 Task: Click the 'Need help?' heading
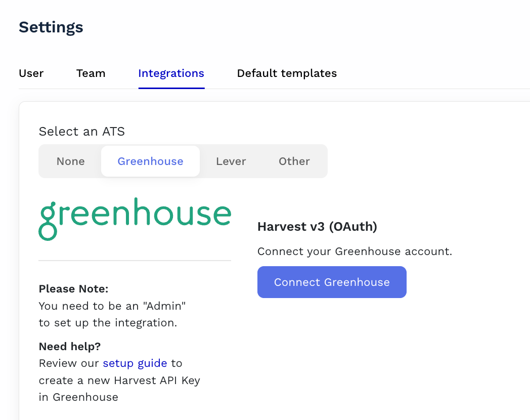[x=70, y=346]
